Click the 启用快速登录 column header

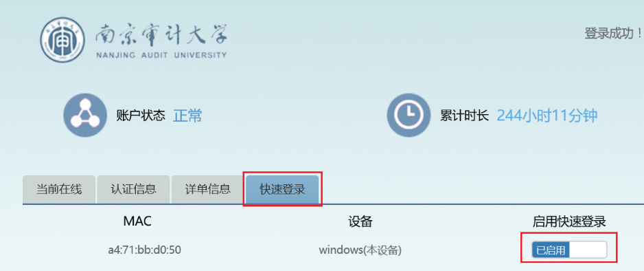[x=569, y=222]
